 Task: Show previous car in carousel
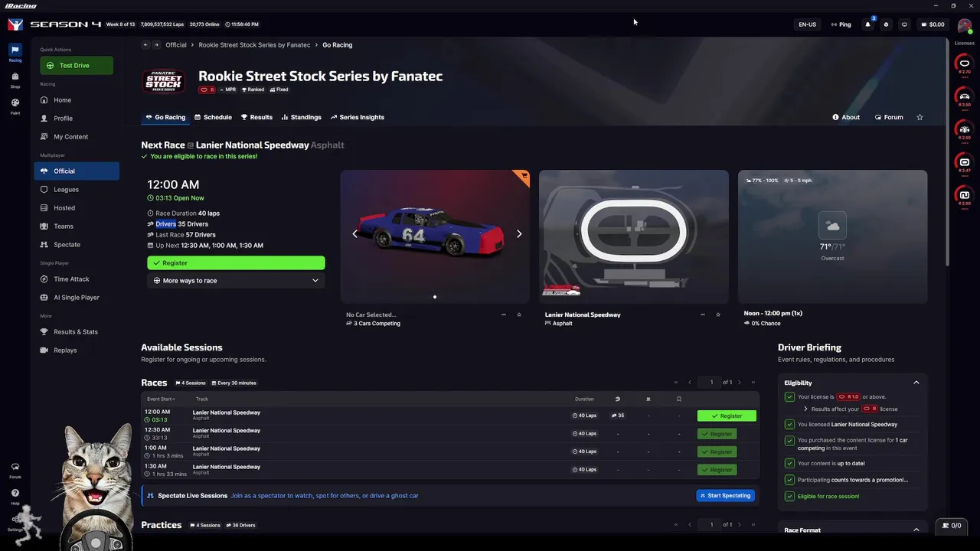[x=354, y=233]
